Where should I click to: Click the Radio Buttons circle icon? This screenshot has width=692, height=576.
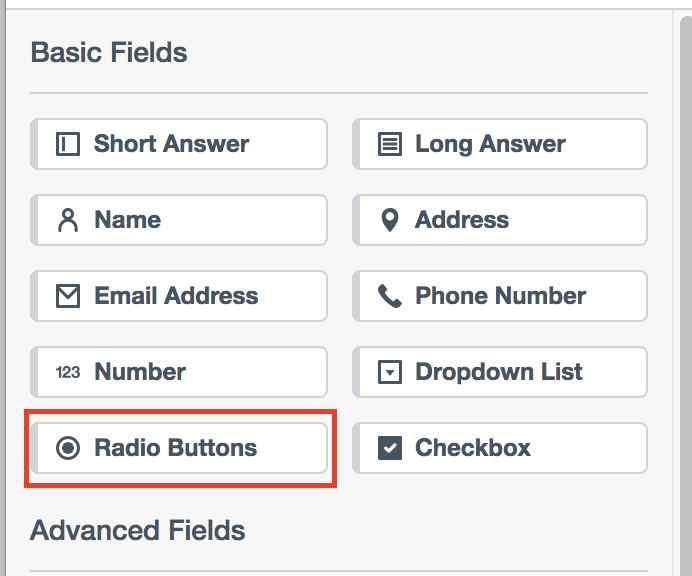[x=68, y=448]
